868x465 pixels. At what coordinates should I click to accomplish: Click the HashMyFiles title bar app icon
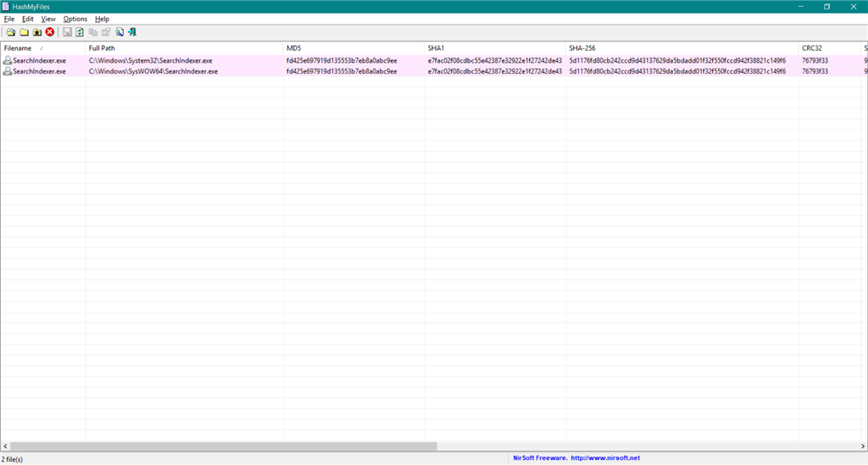coord(6,7)
